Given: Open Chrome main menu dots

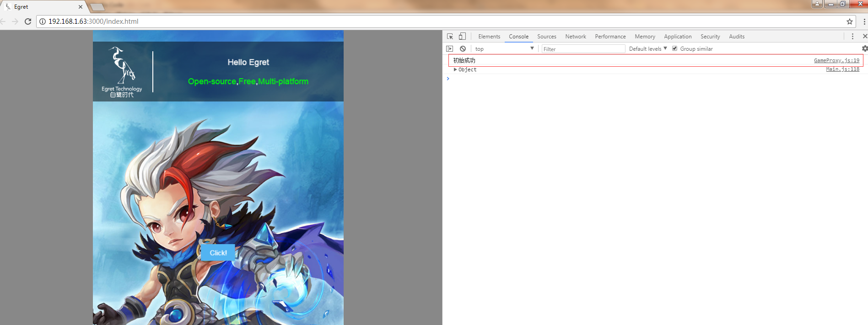Looking at the screenshot, I should [x=864, y=21].
